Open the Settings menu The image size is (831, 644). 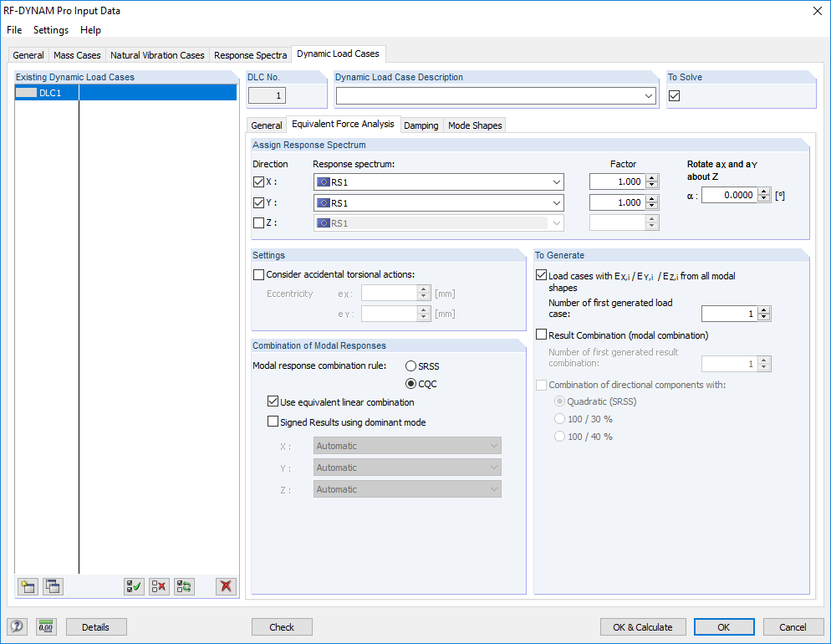tap(50, 30)
